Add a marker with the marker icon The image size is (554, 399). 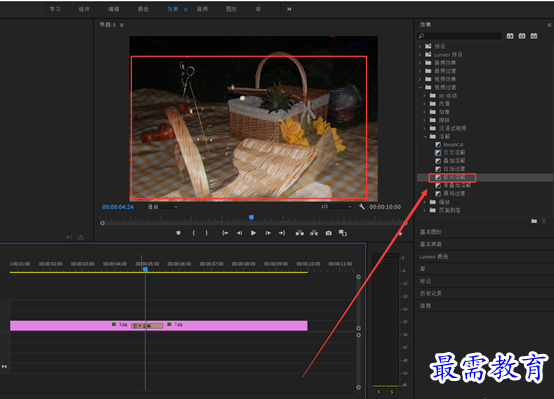tap(178, 233)
